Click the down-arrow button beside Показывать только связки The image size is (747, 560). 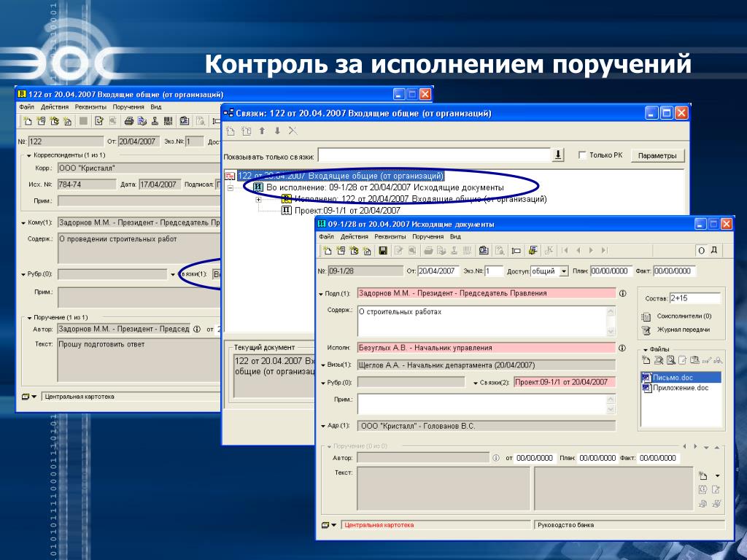(558, 155)
